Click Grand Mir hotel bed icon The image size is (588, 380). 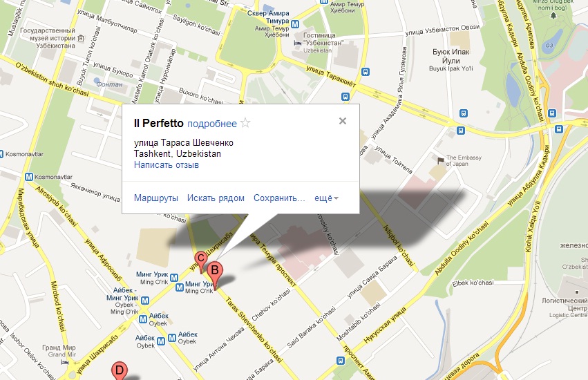64,362
